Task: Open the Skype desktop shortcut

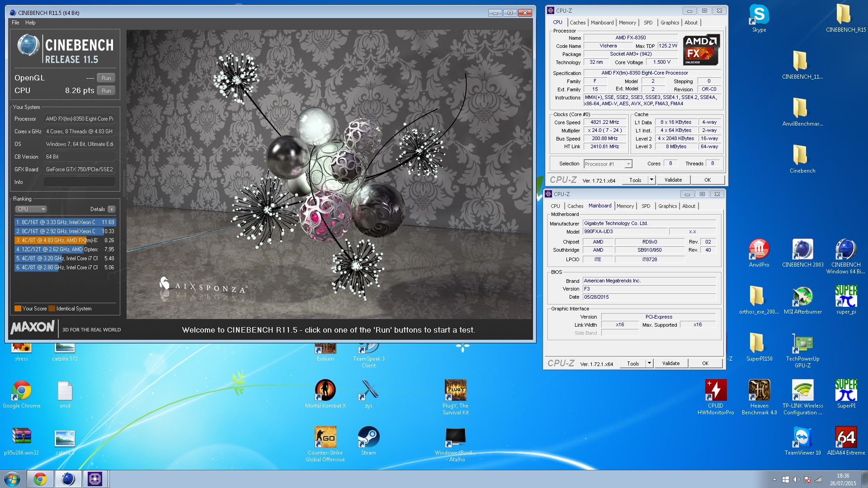Action: (759, 18)
